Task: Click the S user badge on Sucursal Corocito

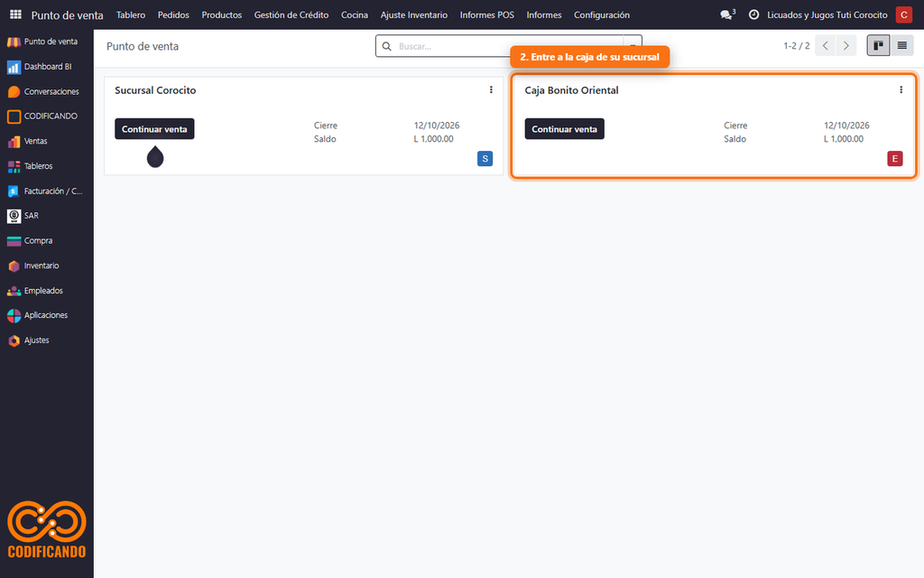Action: point(485,159)
